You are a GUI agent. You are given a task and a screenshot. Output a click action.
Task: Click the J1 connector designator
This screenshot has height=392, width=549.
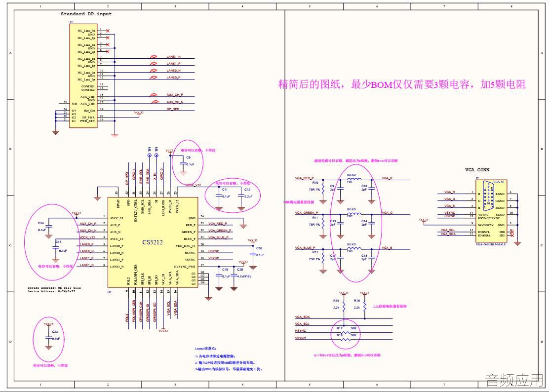[71, 22]
